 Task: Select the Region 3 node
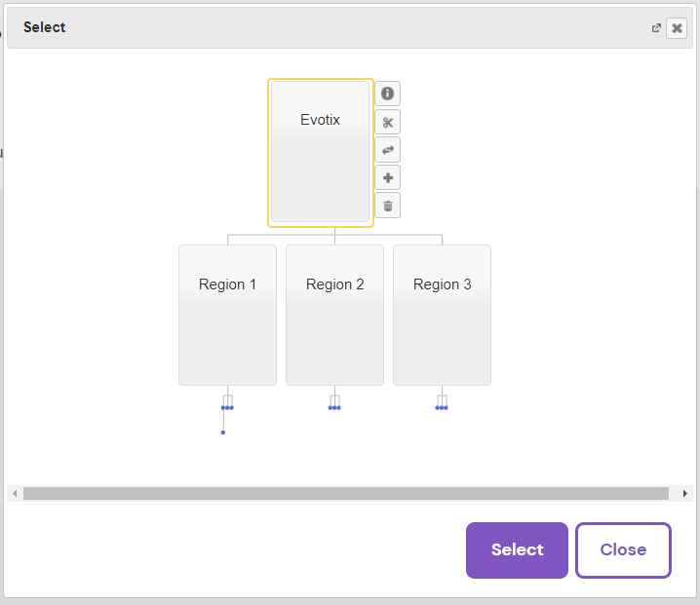[x=442, y=315]
